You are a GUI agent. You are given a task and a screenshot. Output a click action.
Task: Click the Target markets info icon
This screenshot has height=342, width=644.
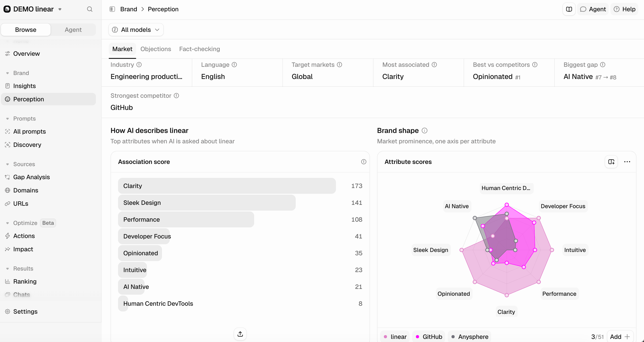(339, 65)
